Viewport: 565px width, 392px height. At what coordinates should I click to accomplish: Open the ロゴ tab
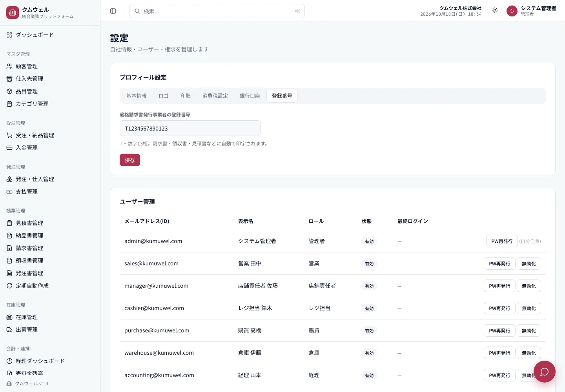click(x=164, y=96)
